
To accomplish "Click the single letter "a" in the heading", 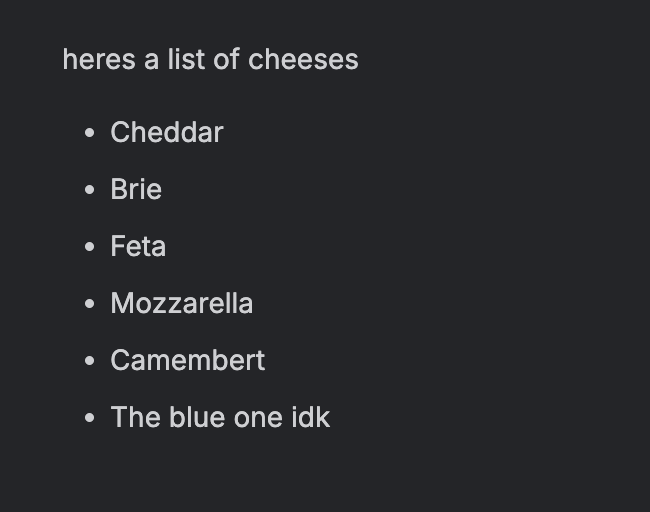I will point(151,60).
